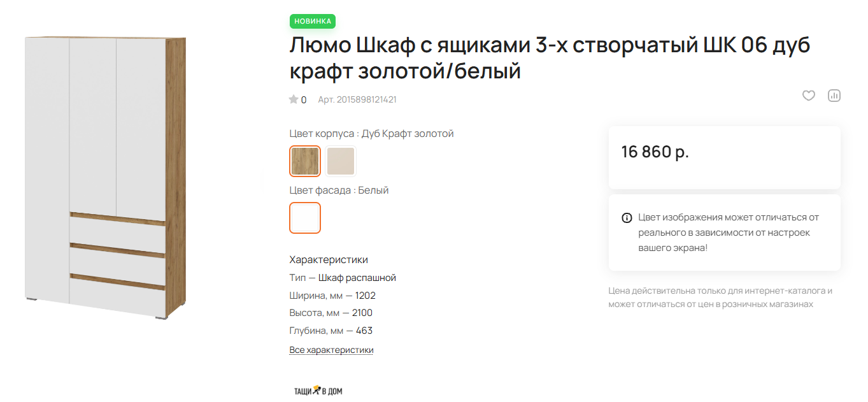Click the price disclaimer text below notice
The width and height of the screenshot is (868, 402).
(720, 298)
